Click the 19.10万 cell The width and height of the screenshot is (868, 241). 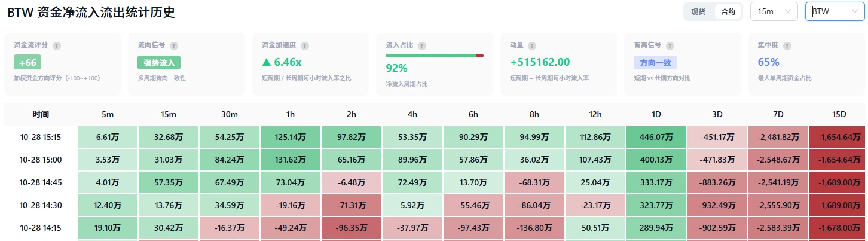(x=108, y=228)
